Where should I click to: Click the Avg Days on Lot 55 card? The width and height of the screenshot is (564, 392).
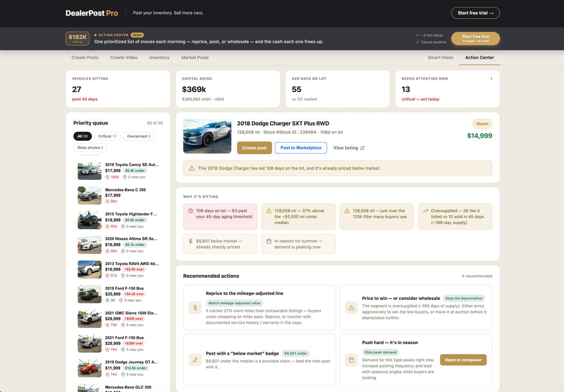(337, 89)
